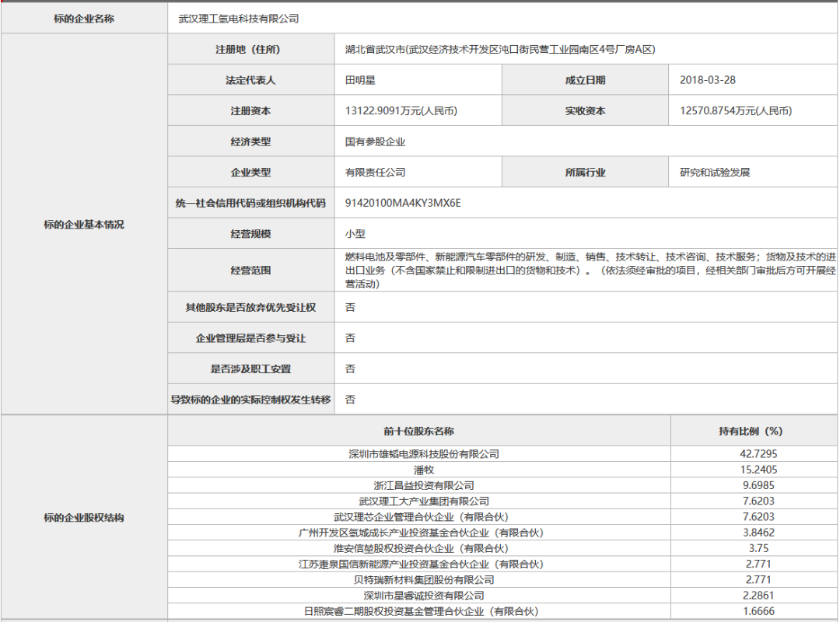This screenshot has width=840, height=622.
Task: Click the 其他股东是否放弃优先受让权 label
Action: pyautogui.click(x=250, y=308)
